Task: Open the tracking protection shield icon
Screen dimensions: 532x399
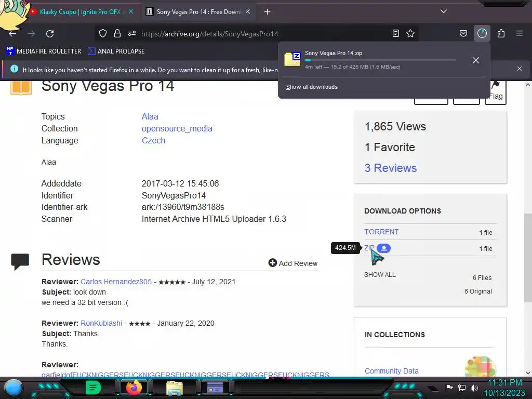Action: click(103, 33)
